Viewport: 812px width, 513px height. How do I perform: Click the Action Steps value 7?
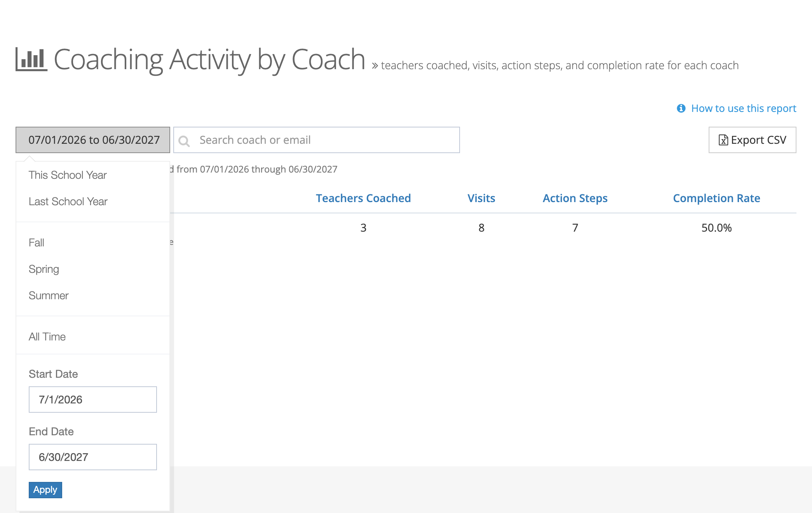(575, 228)
